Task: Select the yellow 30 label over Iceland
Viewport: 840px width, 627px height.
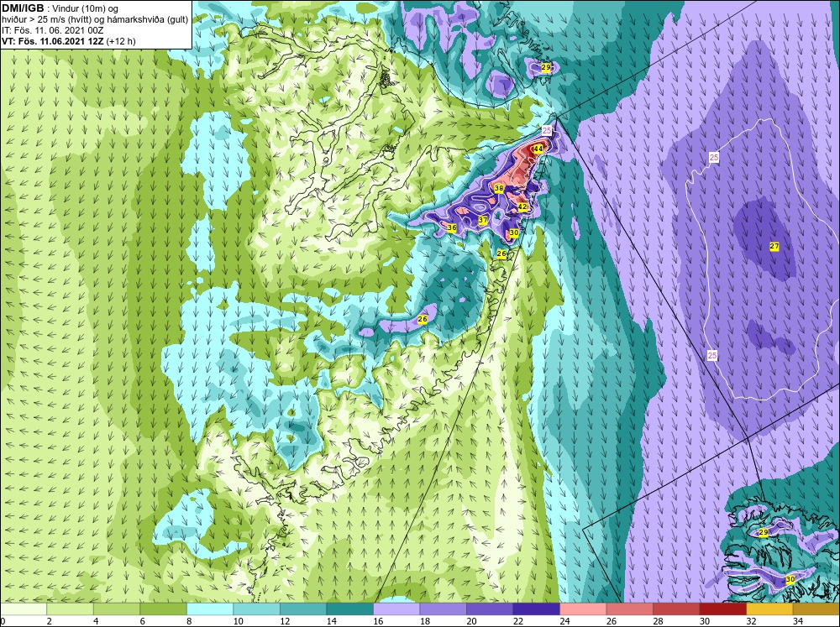Action: click(790, 579)
